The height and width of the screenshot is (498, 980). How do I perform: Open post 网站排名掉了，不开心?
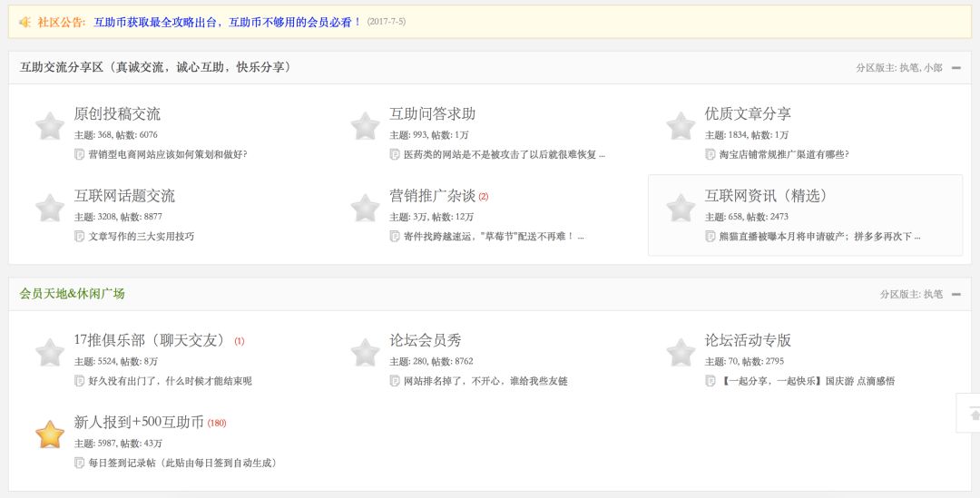tap(485, 380)
